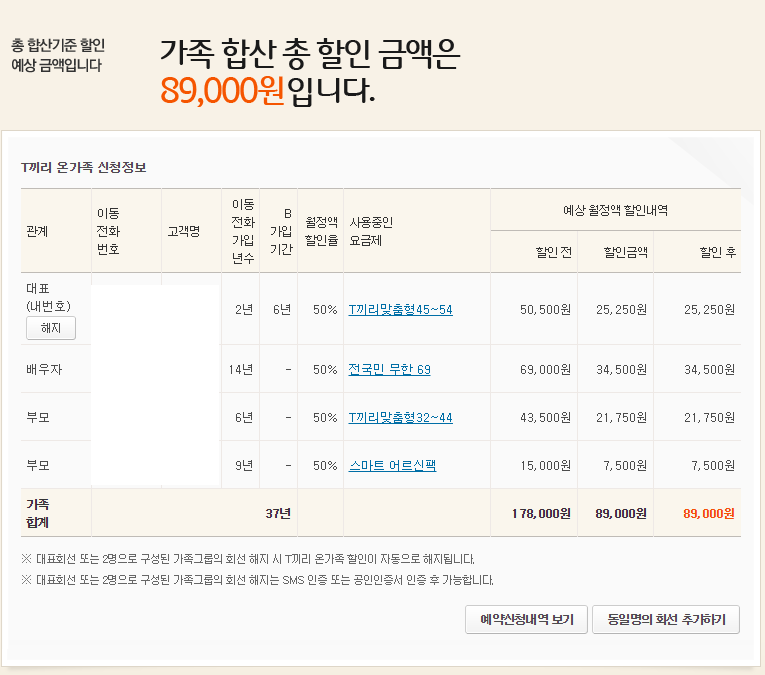The height and width of the screenshot is (675, 765).
Task: Click the 해지 button under 대표
Action: pyautogui.click(x=51, y=327)
